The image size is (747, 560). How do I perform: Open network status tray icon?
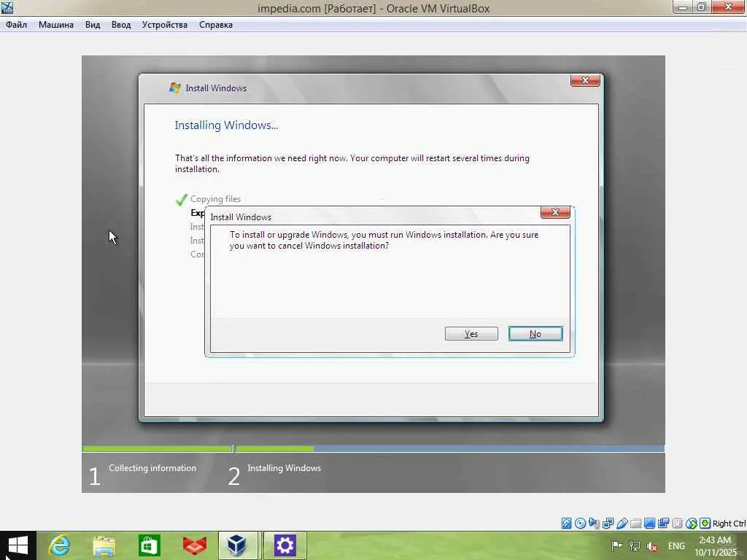pyautogui.click(x=635, y=545)
